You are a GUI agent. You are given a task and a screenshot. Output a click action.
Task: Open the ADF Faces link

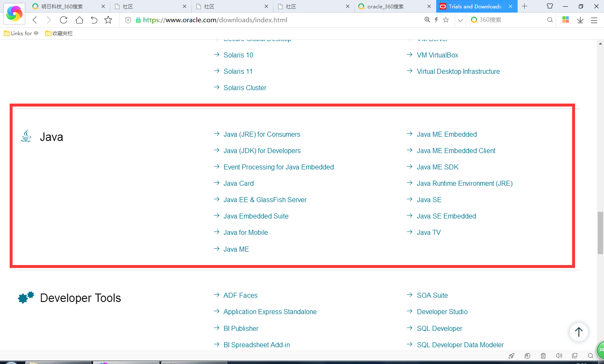(x=240, y=295)
